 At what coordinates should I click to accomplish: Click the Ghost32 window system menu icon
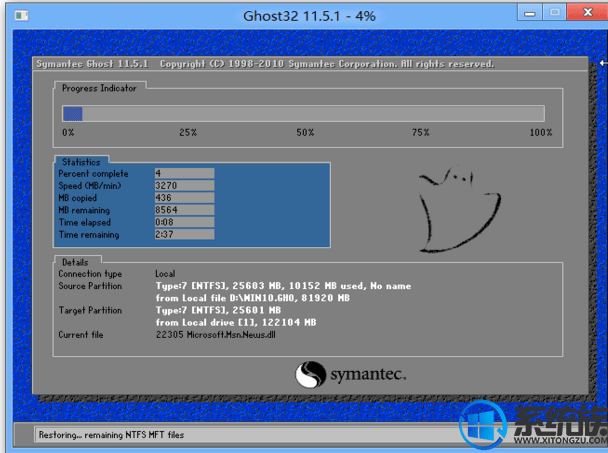[21, 16]
